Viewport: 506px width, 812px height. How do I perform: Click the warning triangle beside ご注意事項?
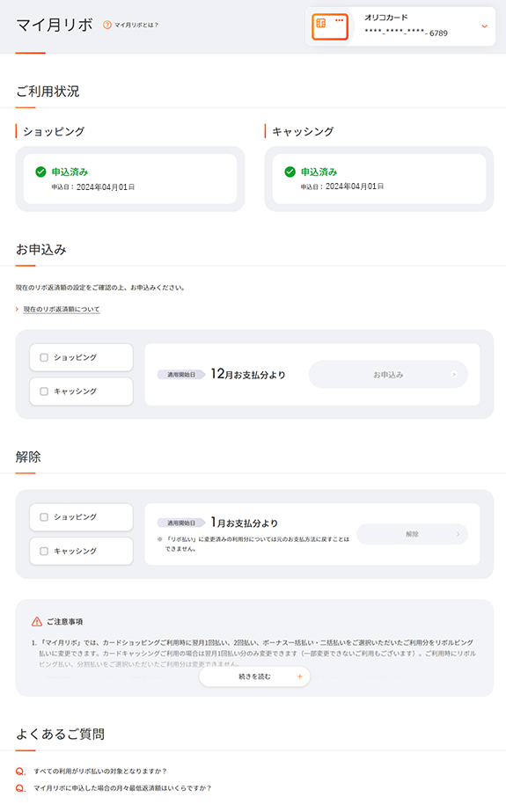pos(37,621)
